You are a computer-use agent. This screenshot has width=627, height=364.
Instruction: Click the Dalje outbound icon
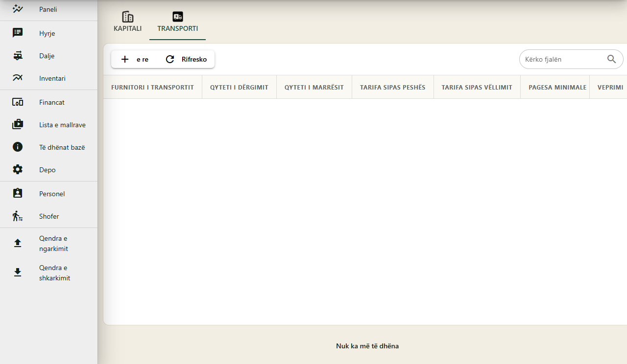point(18,56)
